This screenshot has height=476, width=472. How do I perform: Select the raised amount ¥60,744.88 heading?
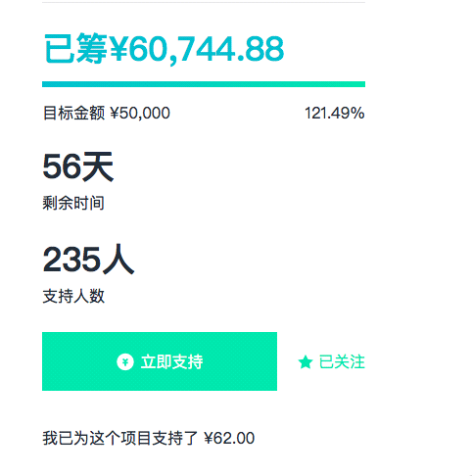coord(164,49)
